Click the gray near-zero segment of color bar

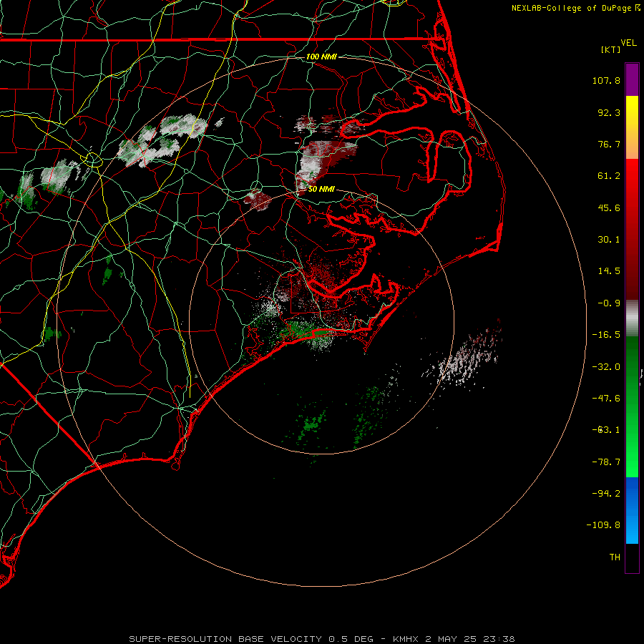pyautogui.click(x=632, y=316)
